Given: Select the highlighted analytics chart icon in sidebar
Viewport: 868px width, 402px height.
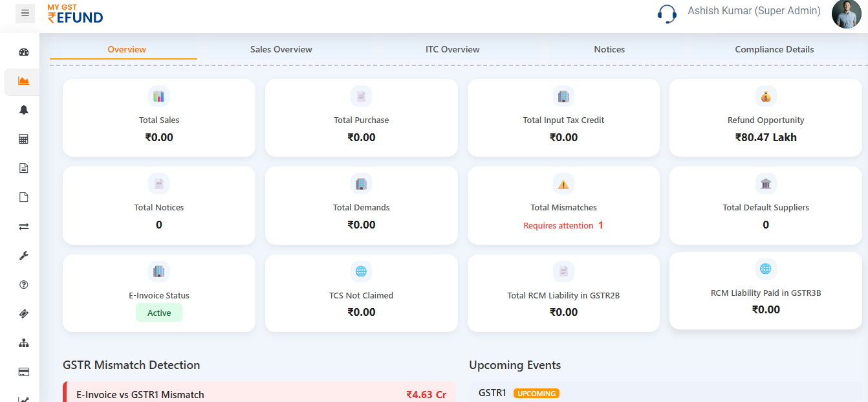Looking at the screenshot, I should (23, 82).
